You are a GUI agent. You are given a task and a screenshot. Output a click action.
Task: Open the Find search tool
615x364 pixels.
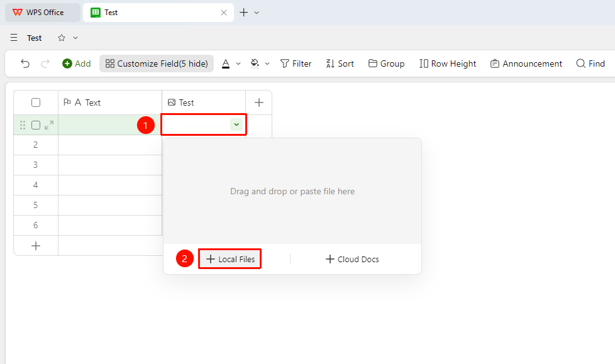[x=590, y=63]
